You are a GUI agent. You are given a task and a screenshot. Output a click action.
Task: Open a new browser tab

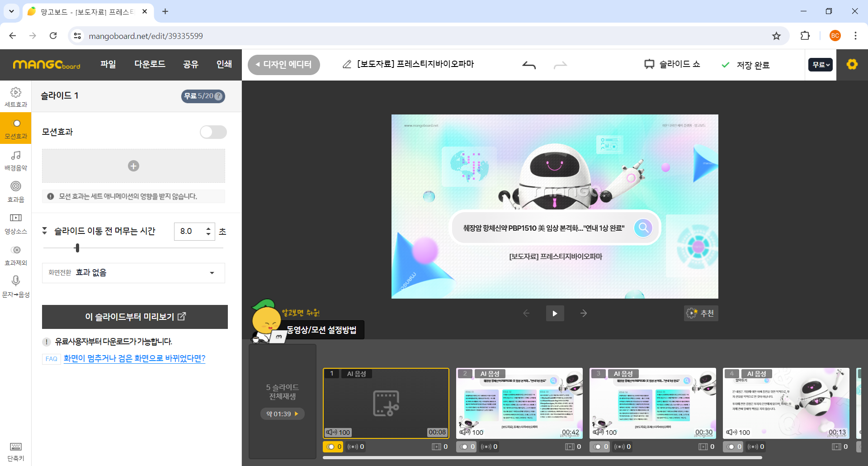pos(165,11)
